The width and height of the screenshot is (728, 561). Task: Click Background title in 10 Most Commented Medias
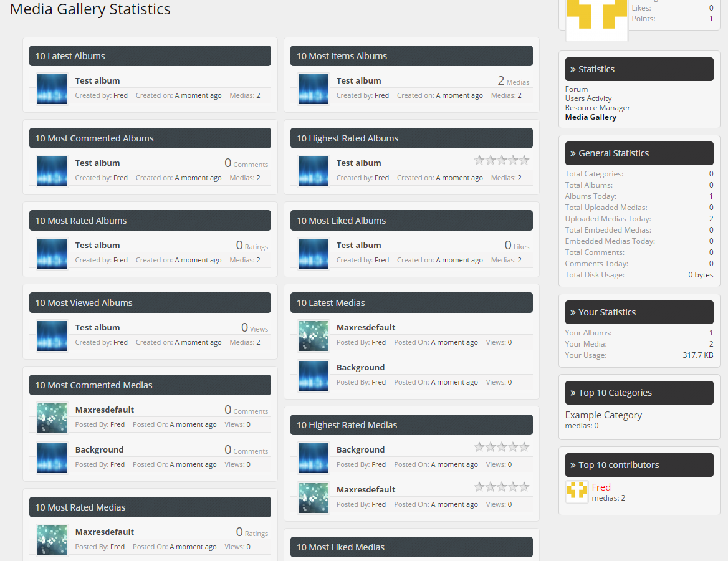click(x=99, y=449)
